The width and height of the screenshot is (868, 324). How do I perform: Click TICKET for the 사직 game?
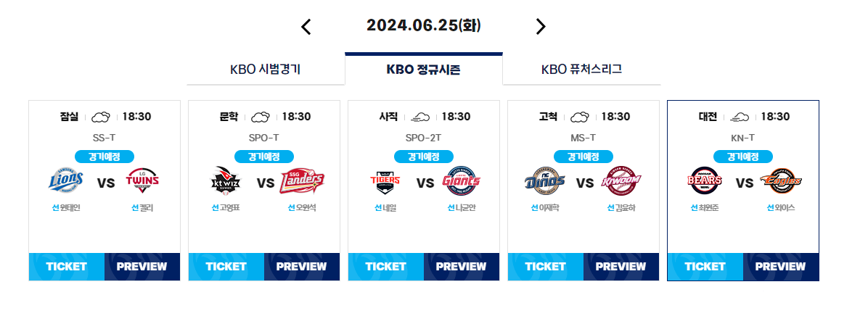coord(386,267)
